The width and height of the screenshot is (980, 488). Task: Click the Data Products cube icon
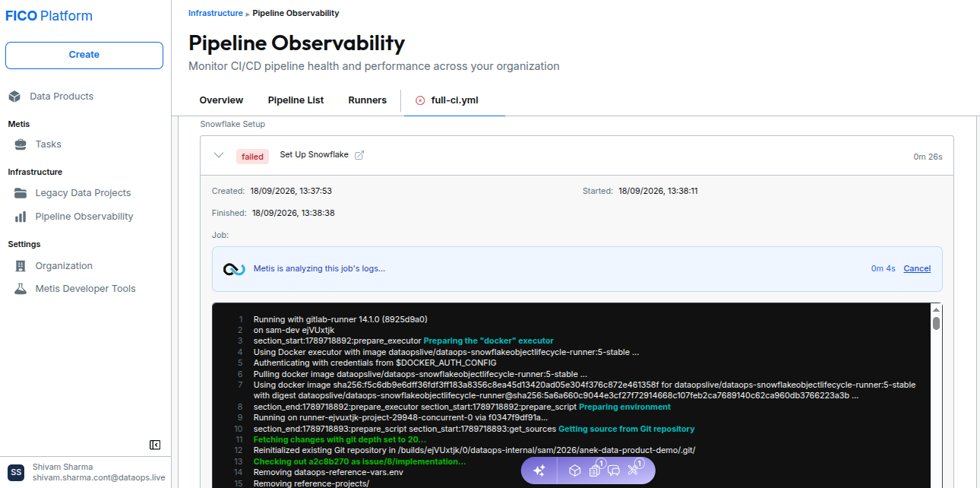pyautogui.click(x=14, y=97)
